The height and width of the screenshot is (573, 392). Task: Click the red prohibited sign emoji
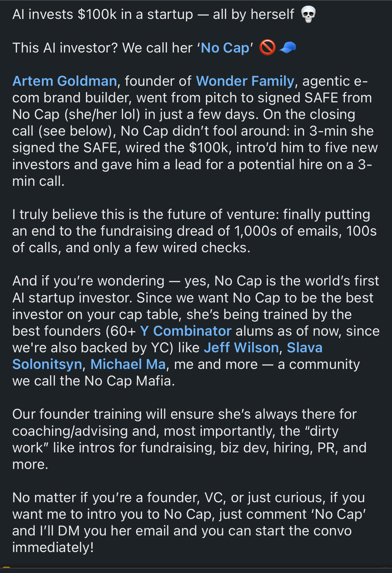click(x=267, y=48)
